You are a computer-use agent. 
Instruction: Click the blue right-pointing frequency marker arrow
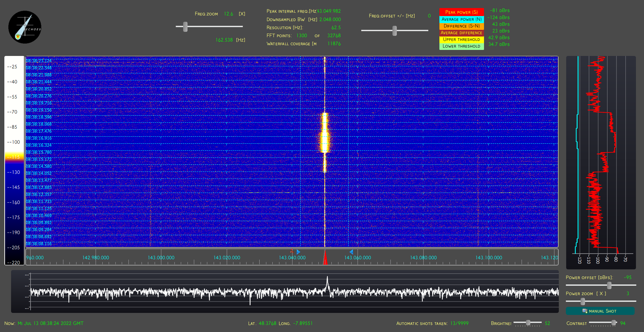tap(298, 252)
